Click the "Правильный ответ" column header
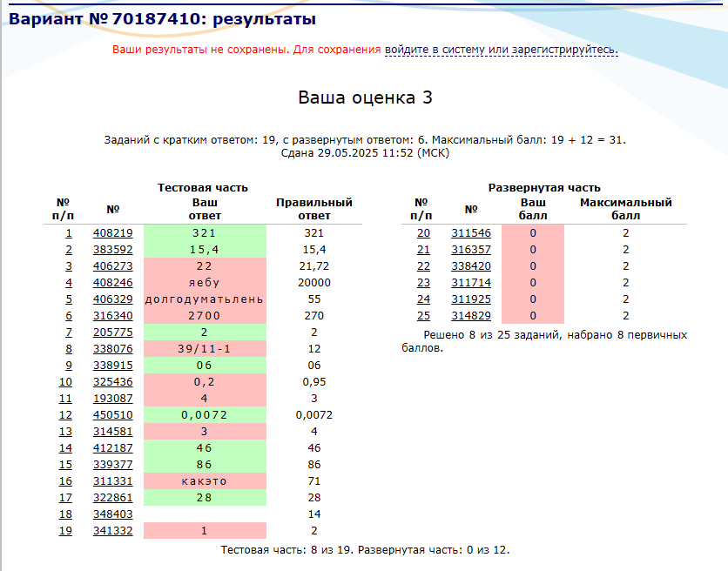Viewport: 728px width, 571px height. 314,209
